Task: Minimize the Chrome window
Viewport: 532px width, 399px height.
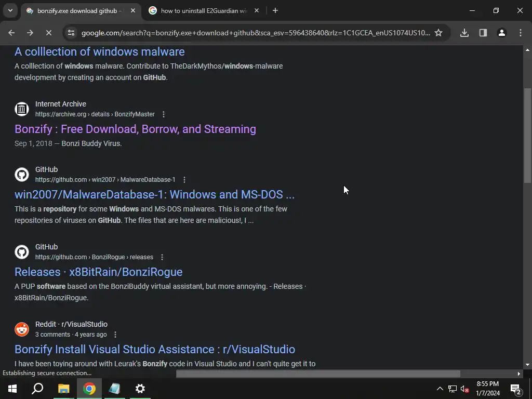Action: click(472, 10)
